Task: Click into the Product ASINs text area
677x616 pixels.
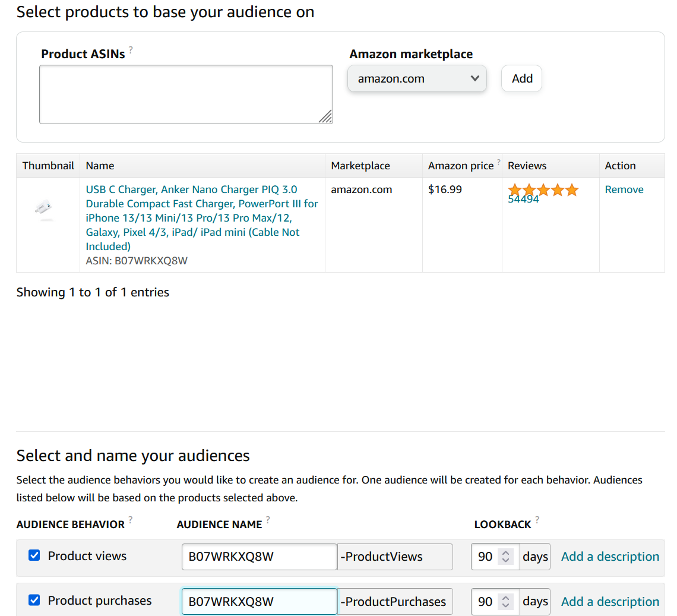Action: point(186,94)
